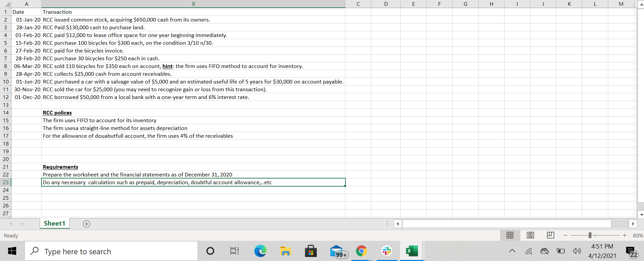Select row 23 header
Screen dimensions: 644x261
coord(5,182)
